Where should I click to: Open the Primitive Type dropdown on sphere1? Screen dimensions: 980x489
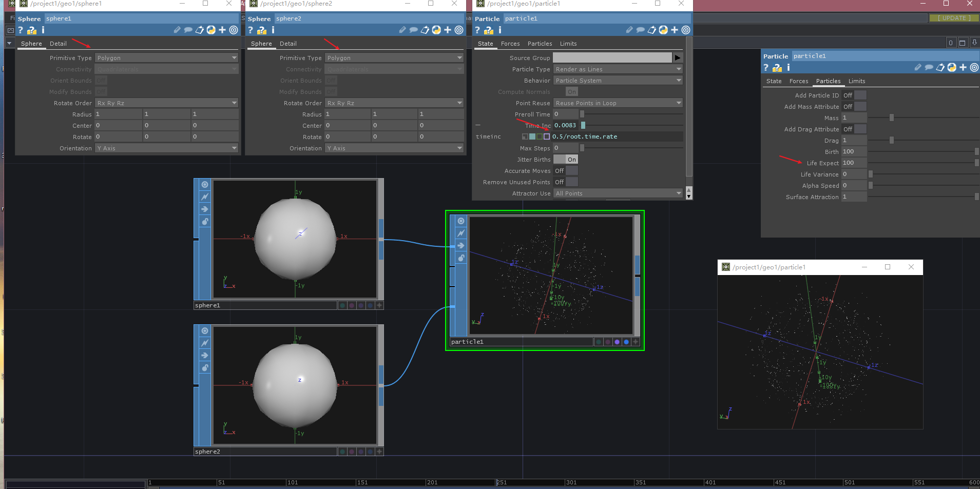coord(165,57)
